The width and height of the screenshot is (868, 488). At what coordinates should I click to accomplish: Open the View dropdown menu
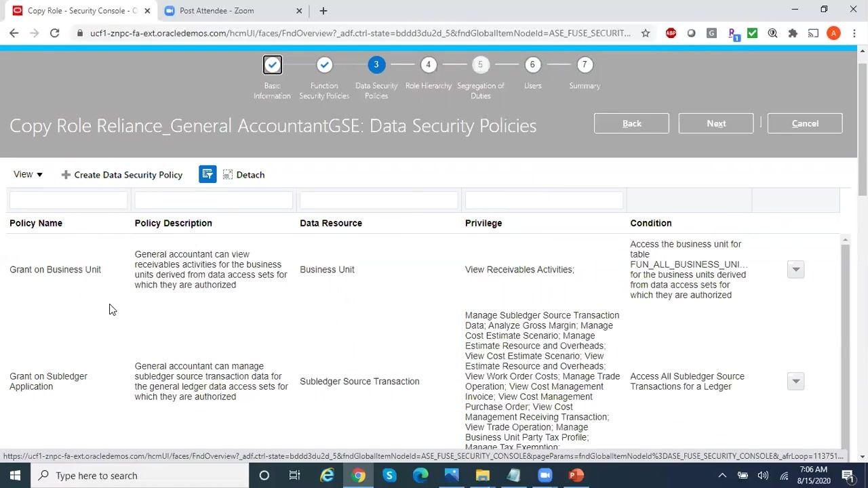(28, 174)
